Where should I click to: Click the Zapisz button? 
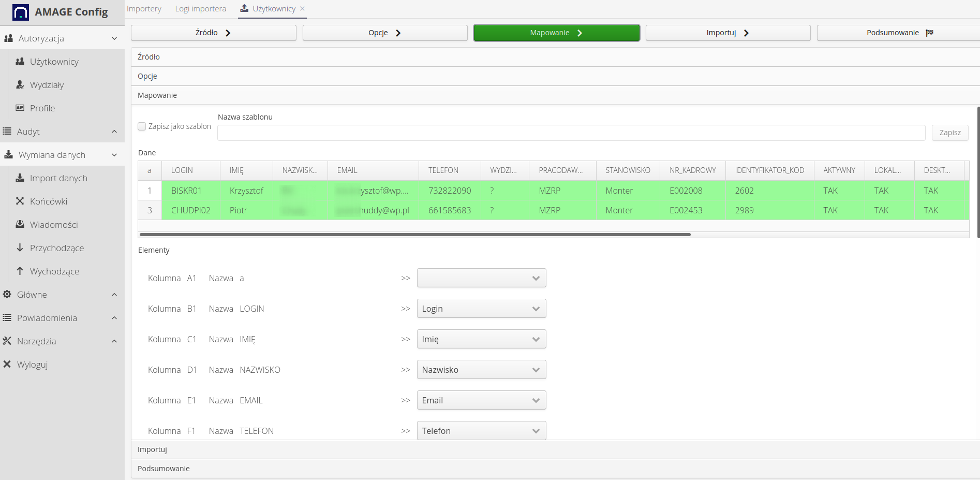click(x=949, y=133)
